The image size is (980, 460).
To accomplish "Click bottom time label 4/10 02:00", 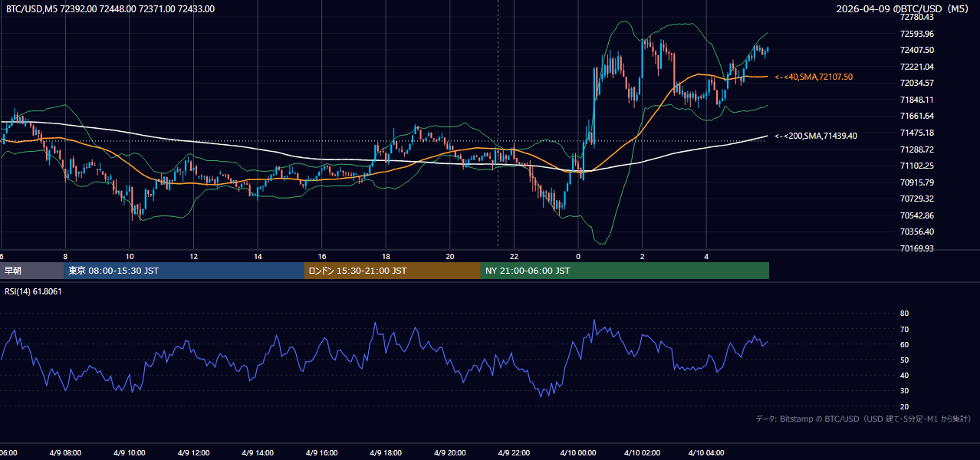I will click(x=643, y=453).
